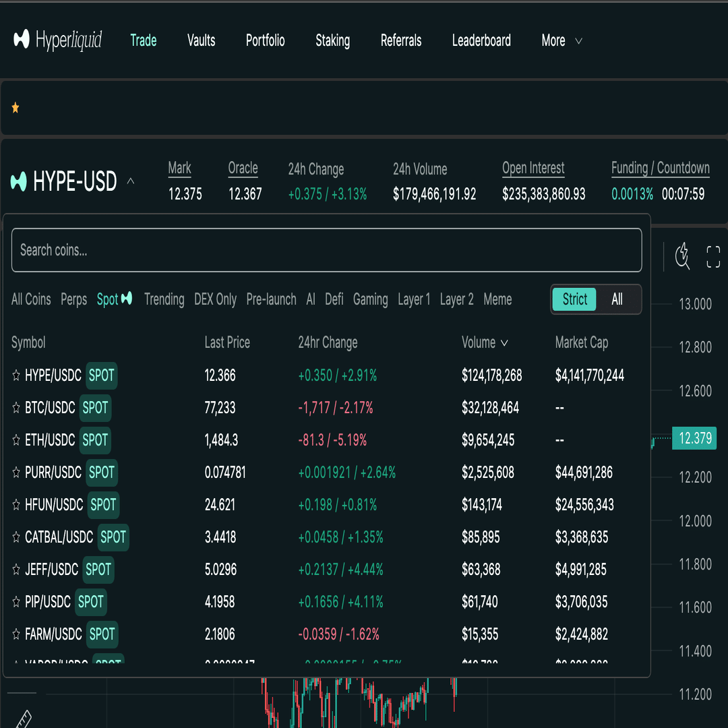Favorite PIP/USDC with its star
The image size is (728, 728).
click(x=16, y=602)
